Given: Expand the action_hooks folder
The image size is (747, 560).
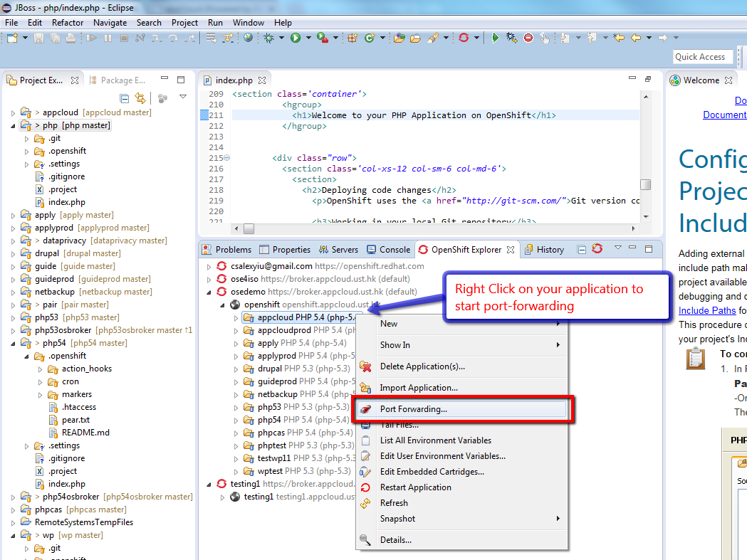Looking at the screenshot, I should (x=39, y=369).
